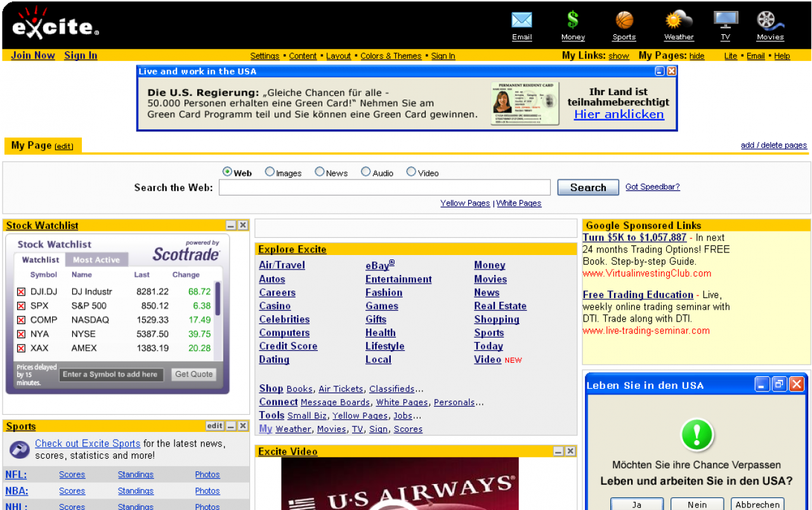The image size is (812, 510).
Task: Open the Sports basketball icon
Action: tap(624, 20)
